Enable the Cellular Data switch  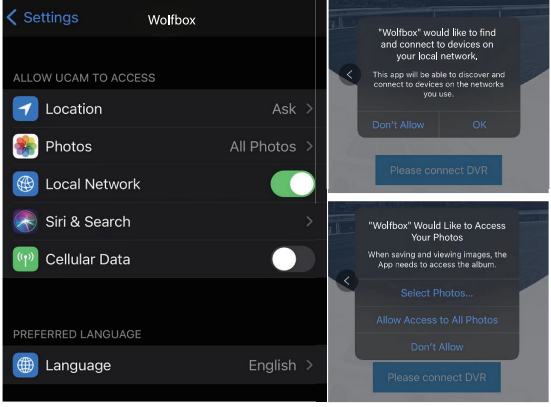pos(293,259)
